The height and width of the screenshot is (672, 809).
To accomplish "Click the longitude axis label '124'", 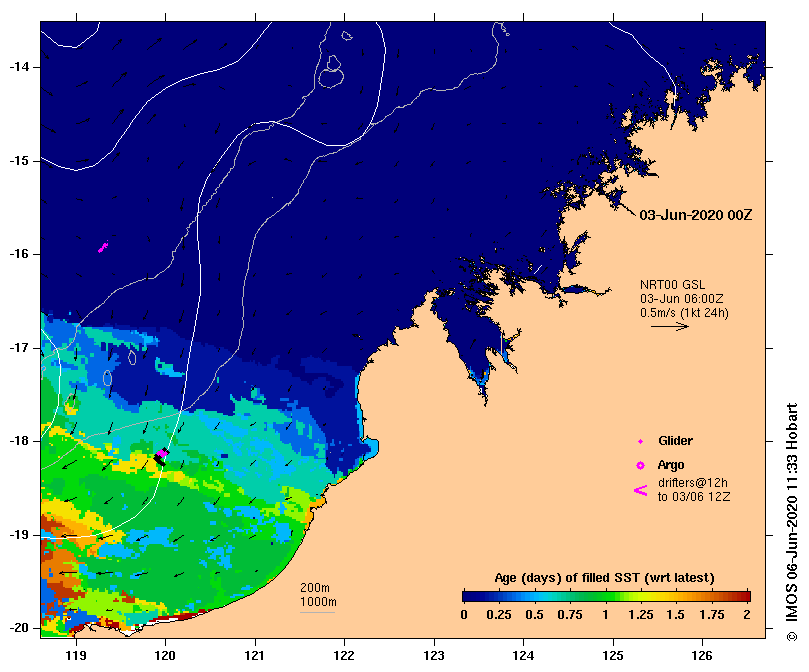I will 523,655.
